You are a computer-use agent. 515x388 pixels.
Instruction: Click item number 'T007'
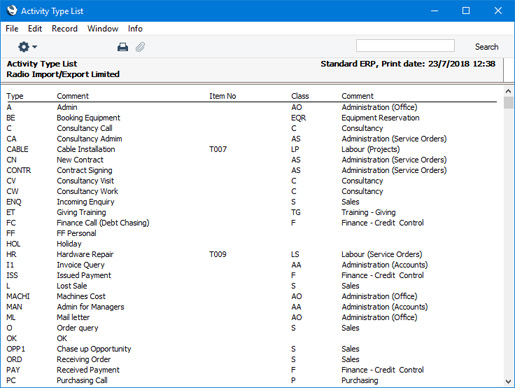(218, 149)
